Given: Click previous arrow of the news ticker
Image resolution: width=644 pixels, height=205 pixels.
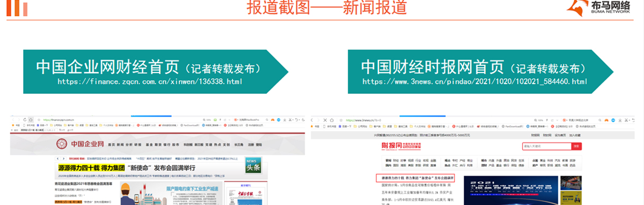Looking at the screenshot, I should click(57, 159).
